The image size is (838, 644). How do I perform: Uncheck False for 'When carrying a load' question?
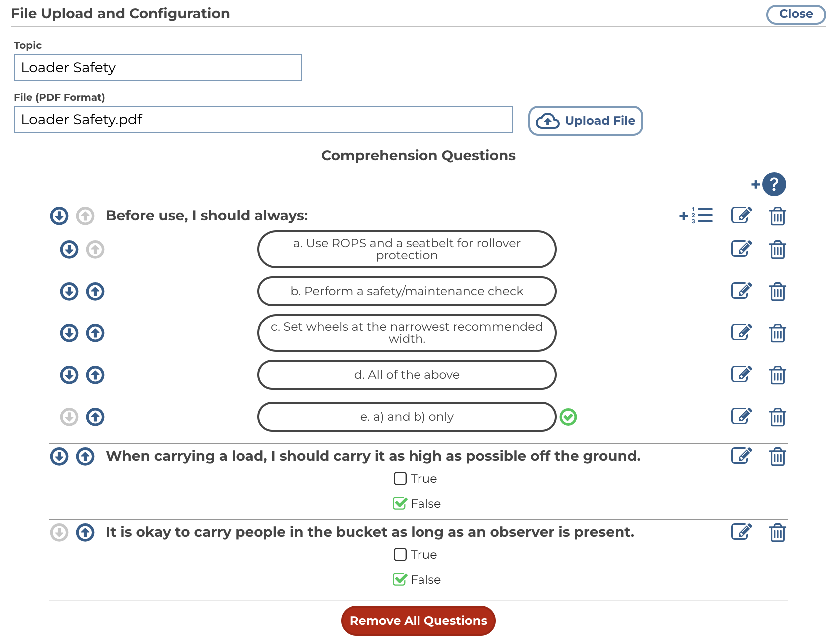click(x=400, y=503)
